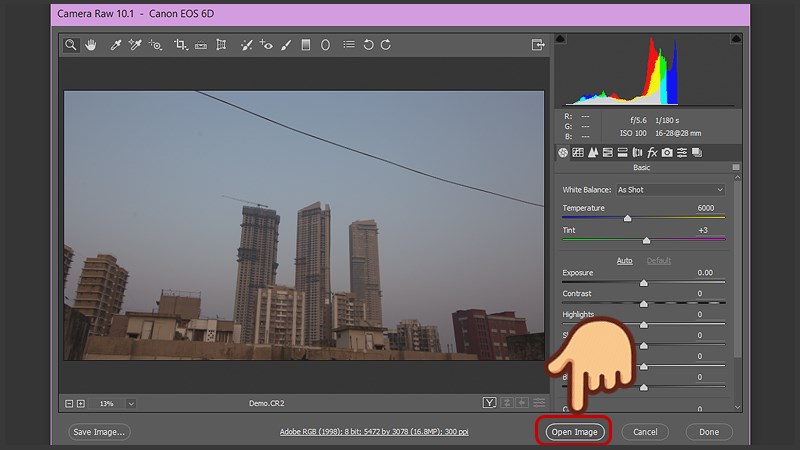Select the Crop tool

[181, 45]
